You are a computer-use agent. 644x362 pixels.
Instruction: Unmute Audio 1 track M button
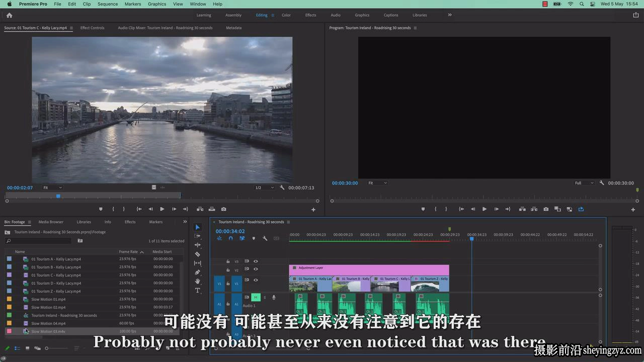click(256, 297)
